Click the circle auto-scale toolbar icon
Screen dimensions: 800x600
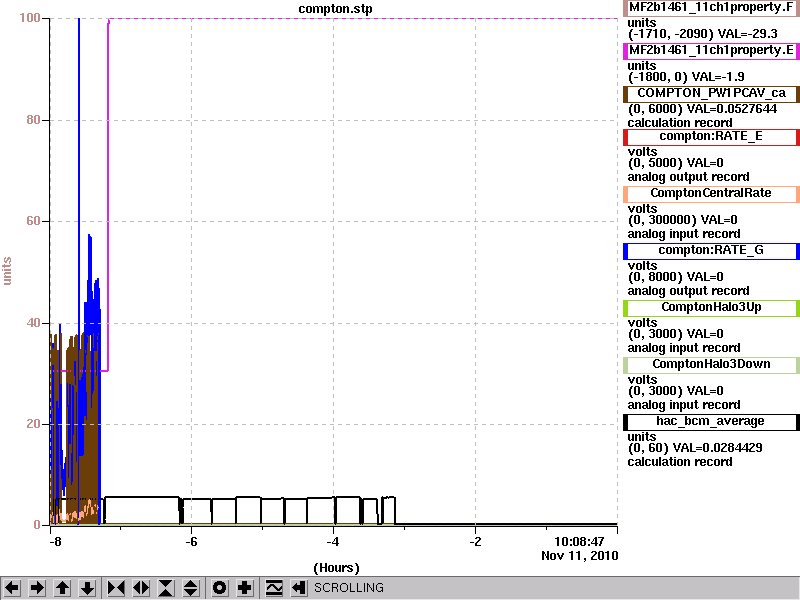click(219, 588)
